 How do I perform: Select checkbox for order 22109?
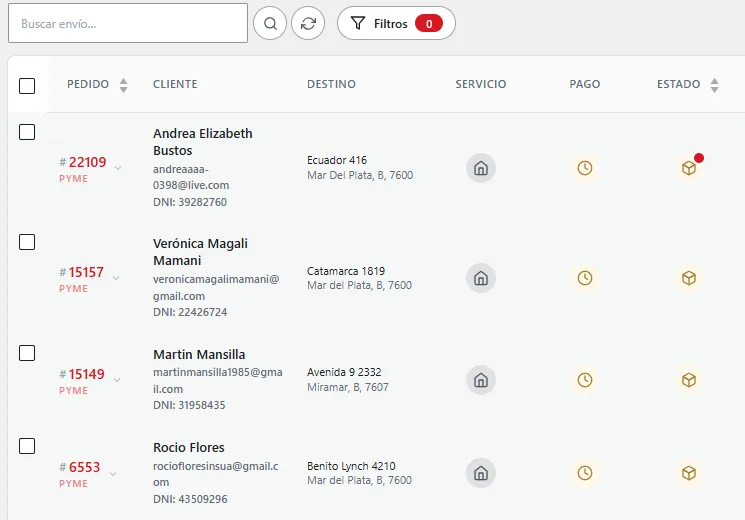coord(27,132)
